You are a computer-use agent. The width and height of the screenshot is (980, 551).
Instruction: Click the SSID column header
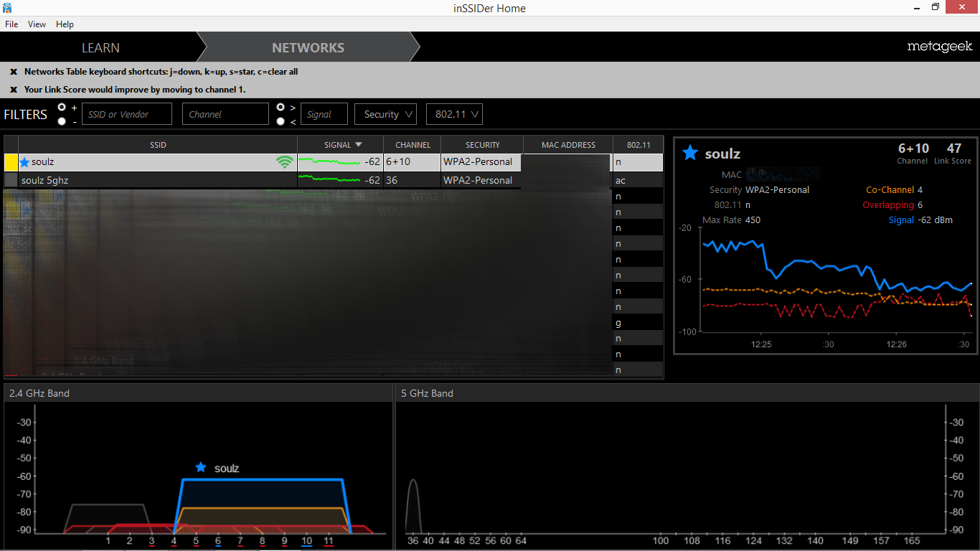(x=158, y=144)
